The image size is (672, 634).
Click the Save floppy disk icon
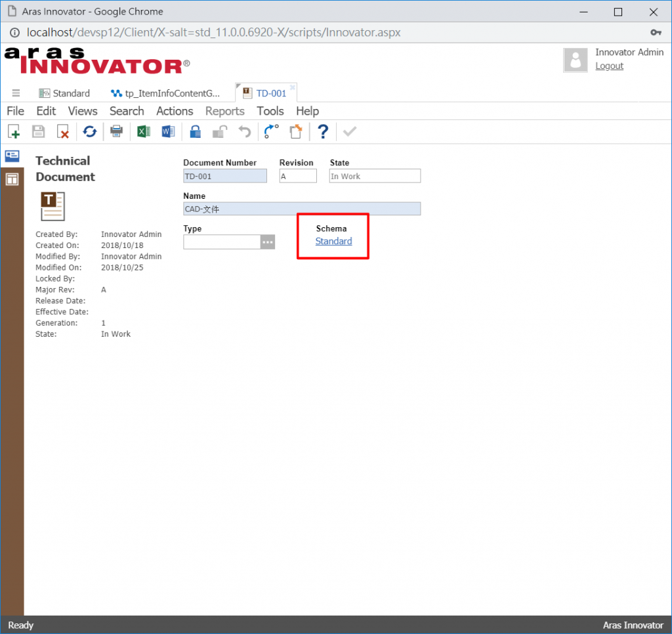click(39, 132)
